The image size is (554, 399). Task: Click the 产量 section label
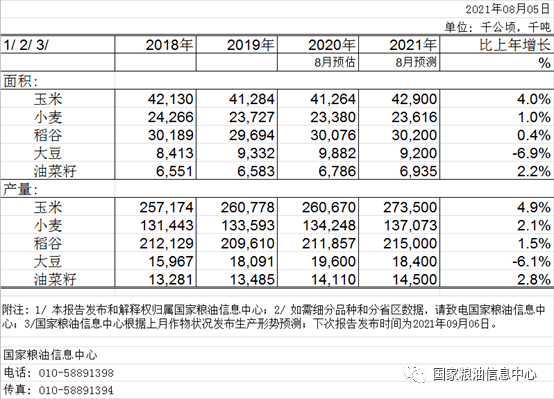point(20,189)
